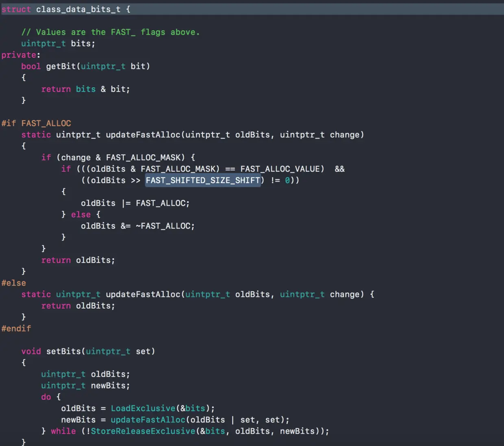Click the comment '// Values are the FAST_ flags above.'
504x446 pixels.
(x=111, y=32)
